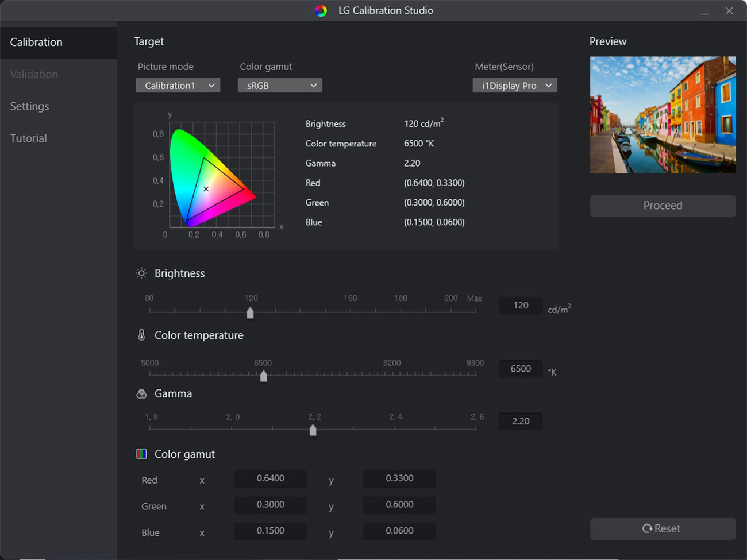Select the Calibration sidebar tab

tap(36, 43)
